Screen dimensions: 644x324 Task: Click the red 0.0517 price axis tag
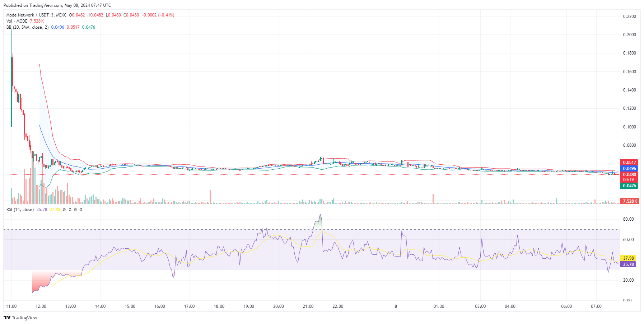pos(629,163)
